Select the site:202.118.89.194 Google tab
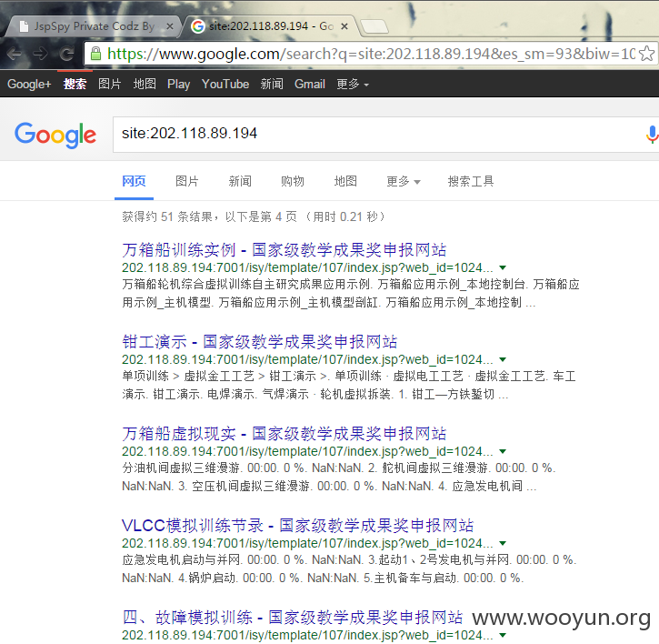 tap(271, 26)
